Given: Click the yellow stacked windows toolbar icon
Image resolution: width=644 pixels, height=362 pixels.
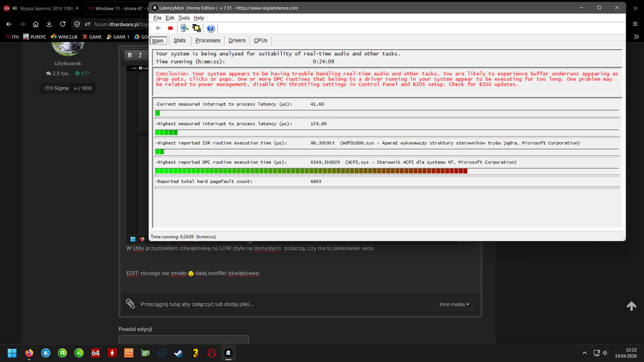Looking at the screenshot, I should [x=197, y=28].
